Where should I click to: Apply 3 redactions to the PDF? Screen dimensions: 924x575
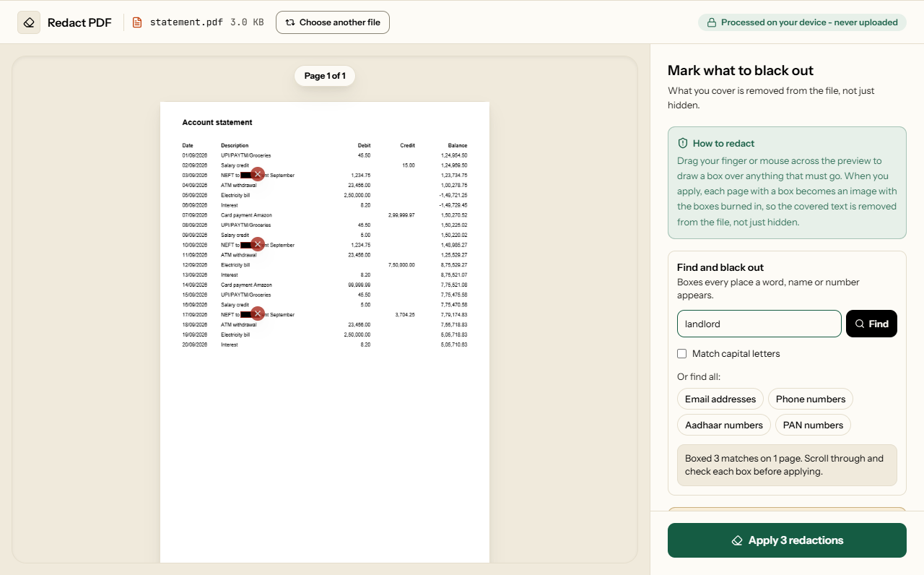(x=787, y=540)
